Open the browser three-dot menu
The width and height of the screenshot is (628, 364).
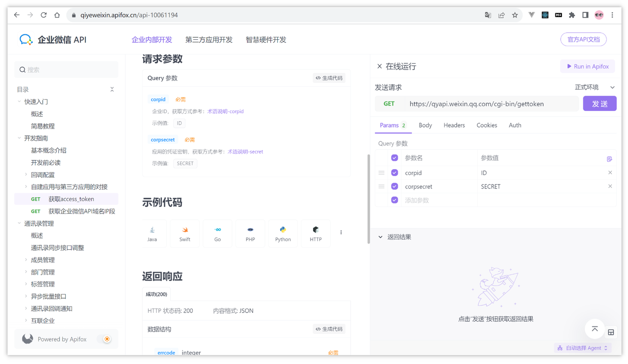tap(612, 15)
